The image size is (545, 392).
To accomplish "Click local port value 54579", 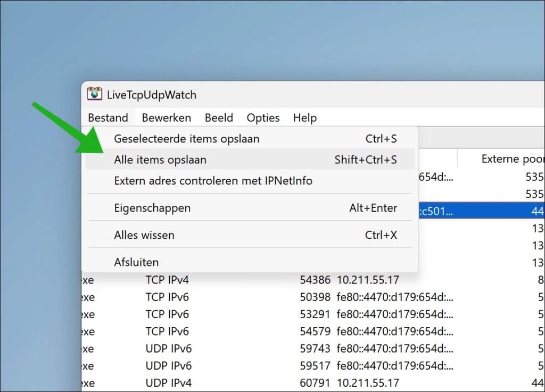I will (315, 331).
